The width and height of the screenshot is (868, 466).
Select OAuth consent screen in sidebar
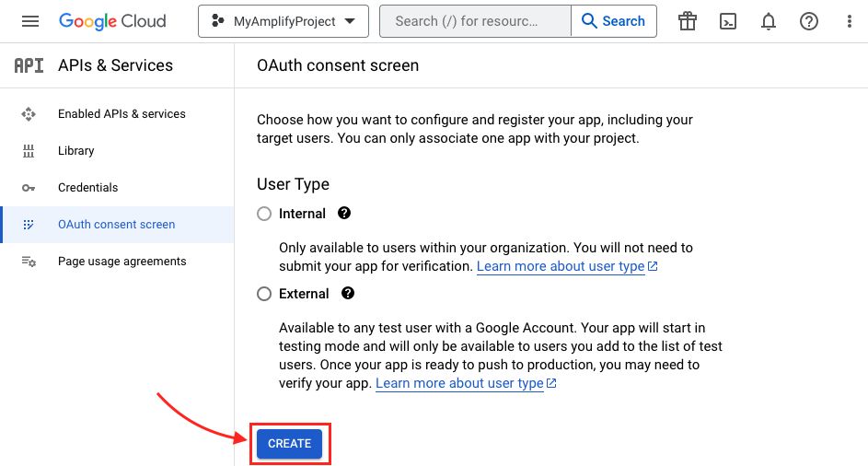116,225
